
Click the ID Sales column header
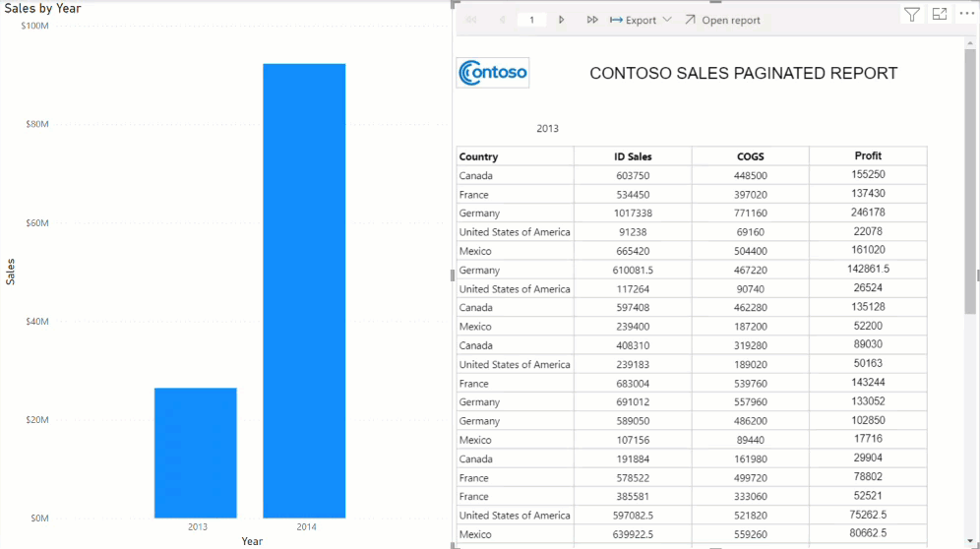pos(633,156)
